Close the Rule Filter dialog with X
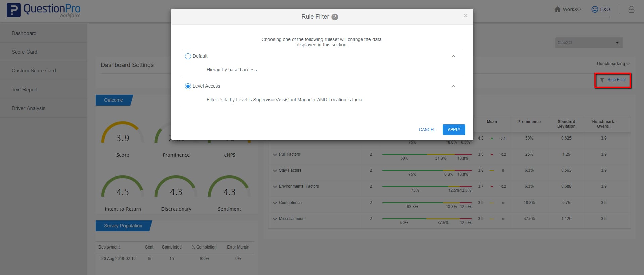 coord(465,16)
